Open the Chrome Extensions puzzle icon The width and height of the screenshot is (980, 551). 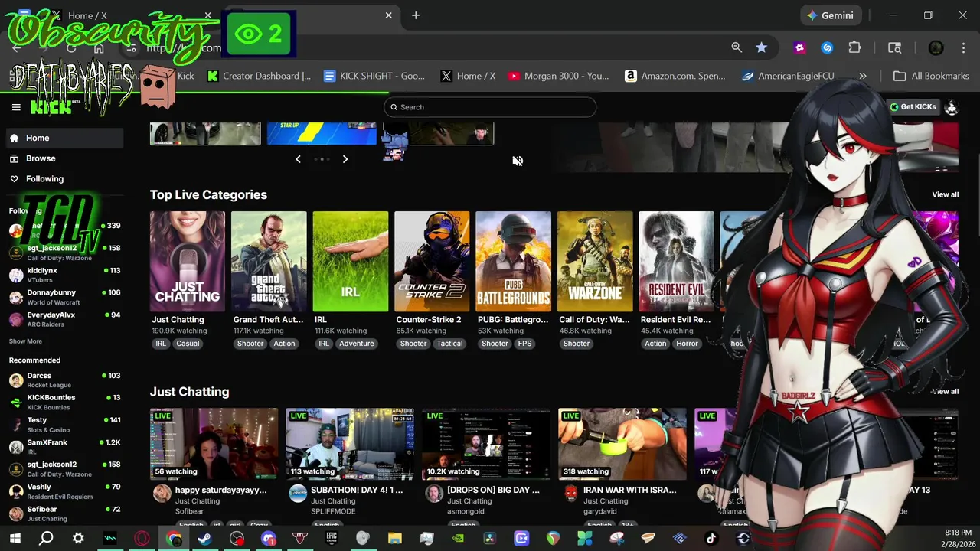(855, 47)
